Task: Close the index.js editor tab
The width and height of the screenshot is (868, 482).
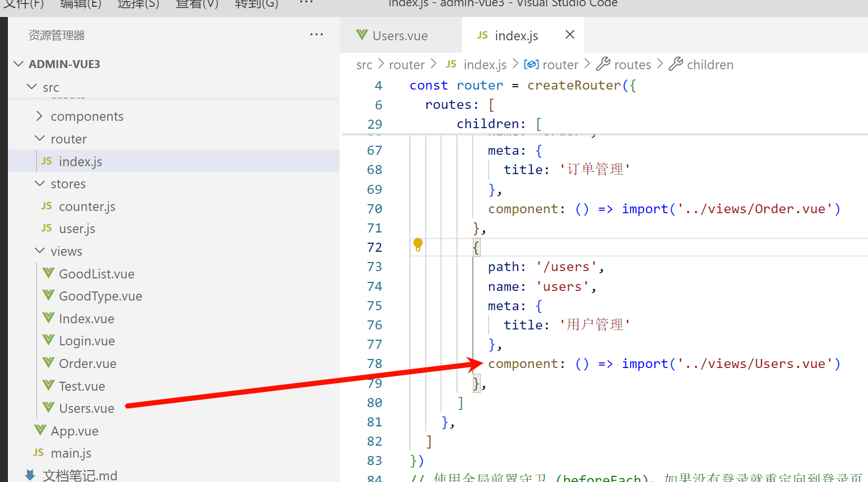Action: (x=570, y=35)
